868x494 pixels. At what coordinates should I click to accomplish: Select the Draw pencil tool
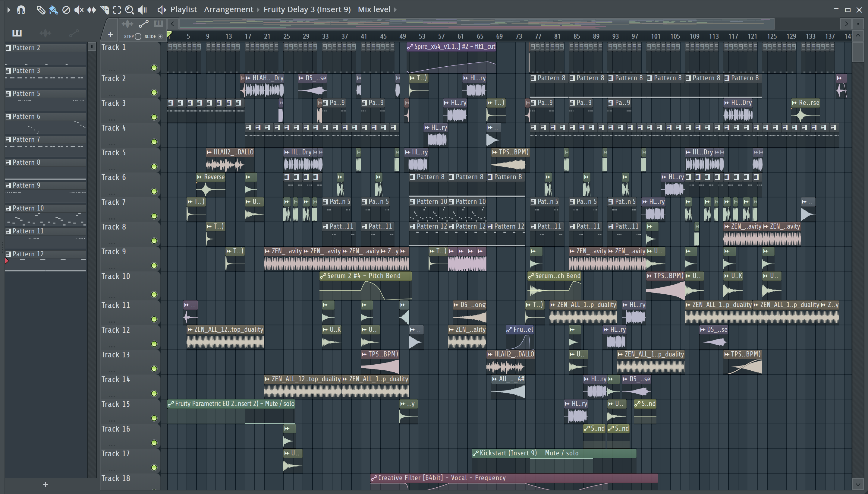tap(41, 10)
